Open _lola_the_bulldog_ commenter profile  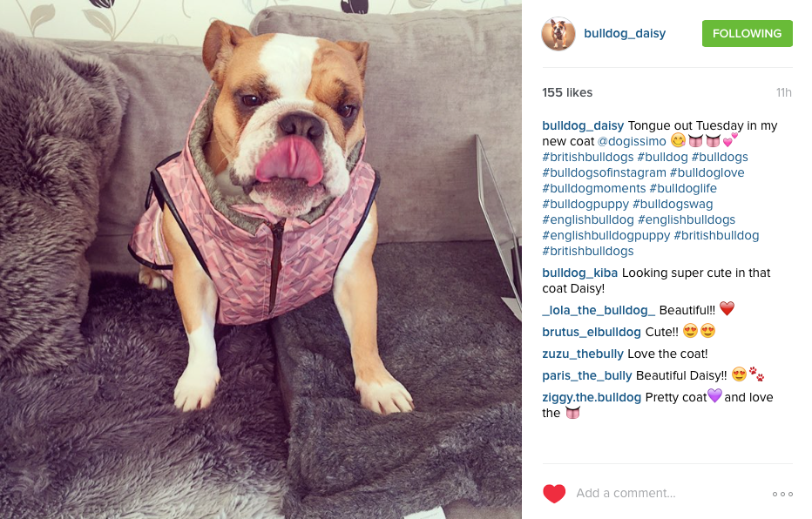[x=599, y=310]
